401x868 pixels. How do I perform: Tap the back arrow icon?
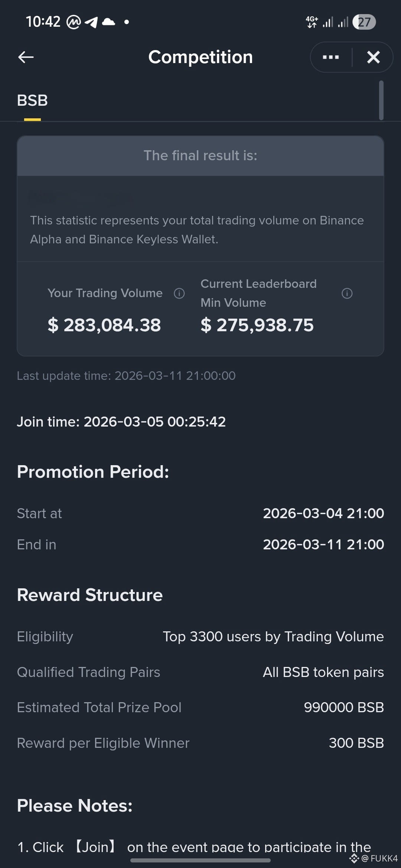point(26,57)
